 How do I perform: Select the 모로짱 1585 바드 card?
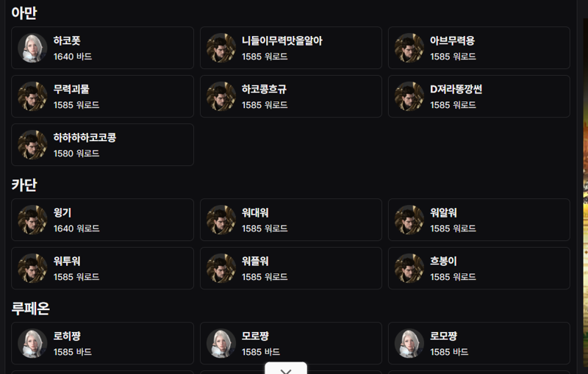tap(290, 343)
